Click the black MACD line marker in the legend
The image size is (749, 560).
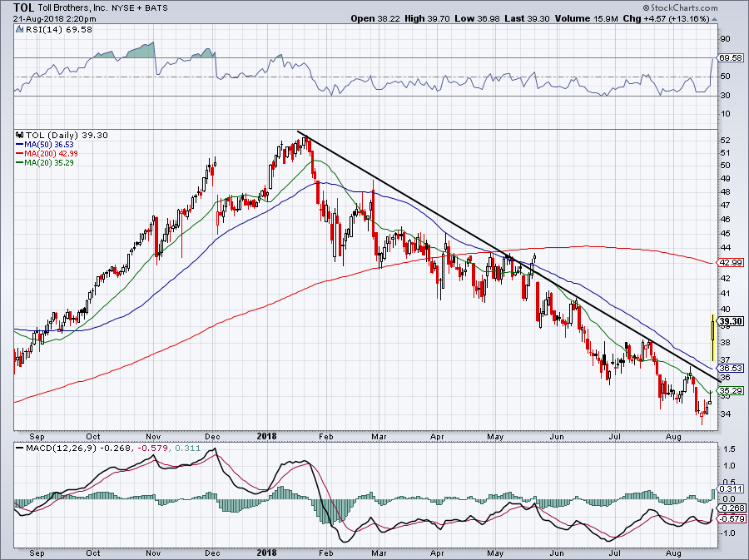pyautogui.click(x=19, y=448)
